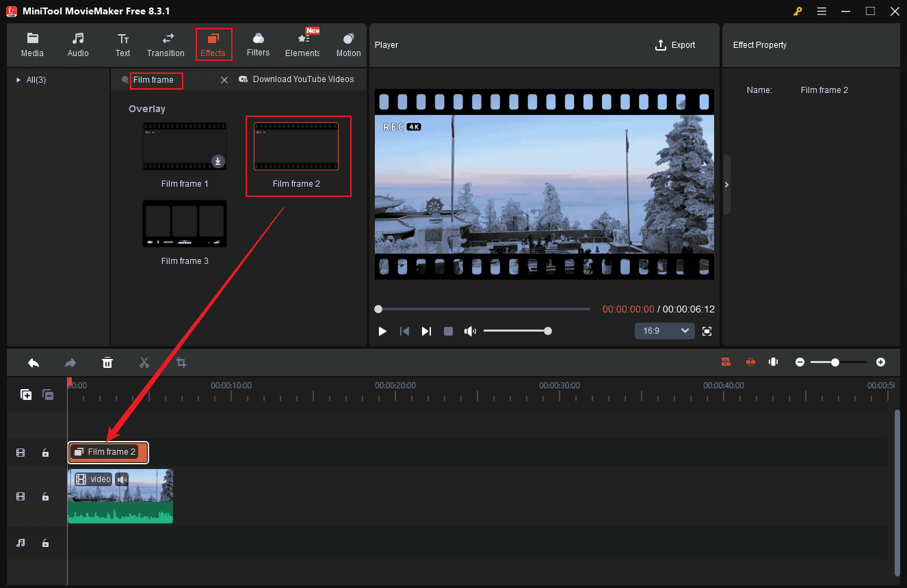This screenshot has width=907, height=588.
Task: Collapse the Player panel side chevron
Action: [x=726, y=184]
